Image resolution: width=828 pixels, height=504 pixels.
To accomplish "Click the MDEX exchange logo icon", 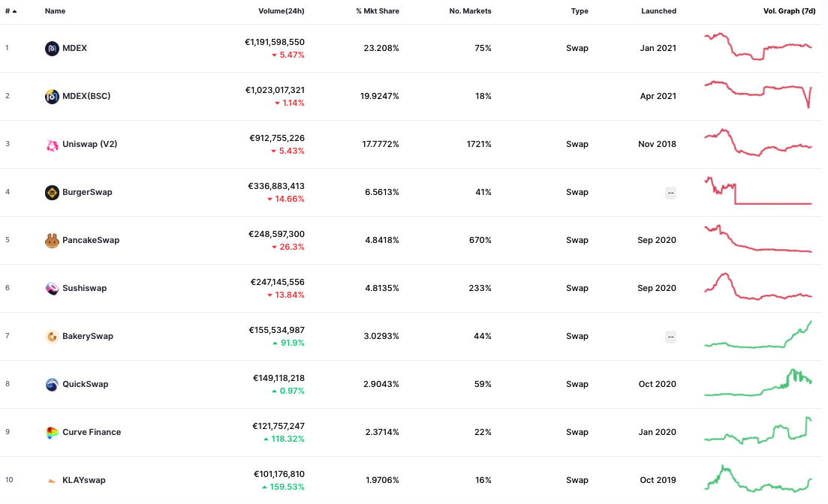I will coord(52,49).
